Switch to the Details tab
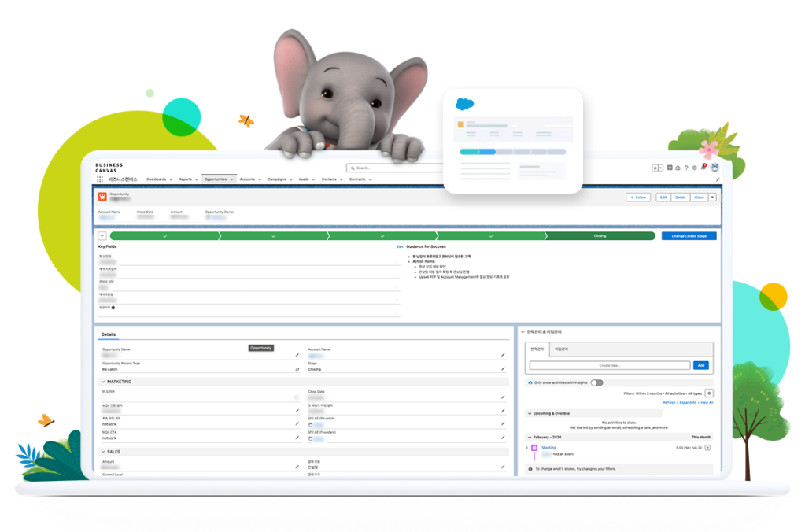805x532 pixels. (x=109, y=334)
